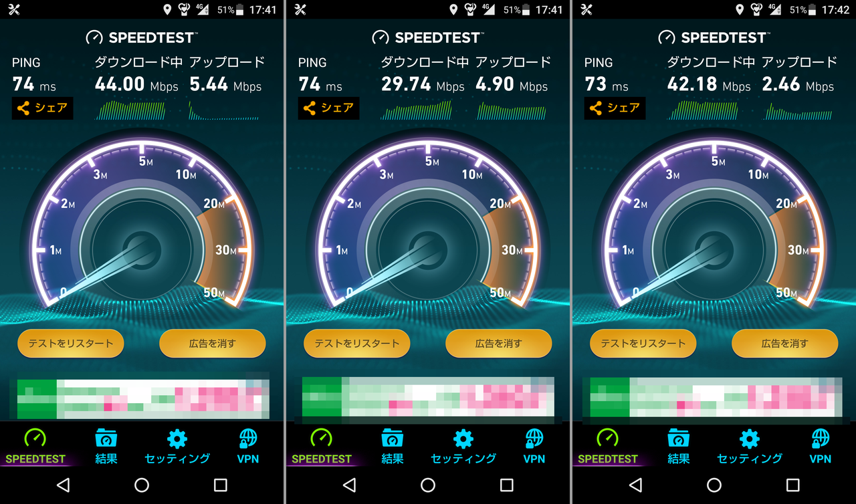
Task: Tap the recent apps square in right screenshot
Action: pyautogui.click(x=793, y=485)
